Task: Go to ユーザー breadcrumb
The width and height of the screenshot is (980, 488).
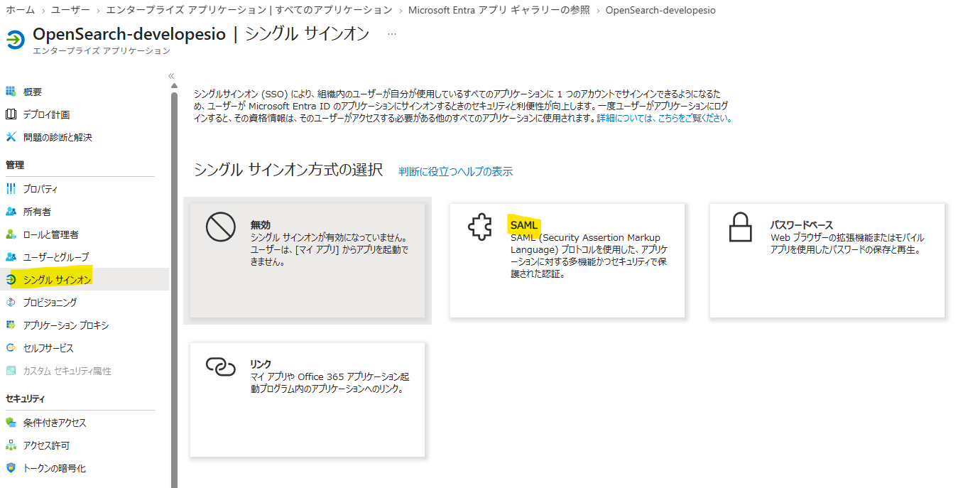Action: click(x=70, y=10)
